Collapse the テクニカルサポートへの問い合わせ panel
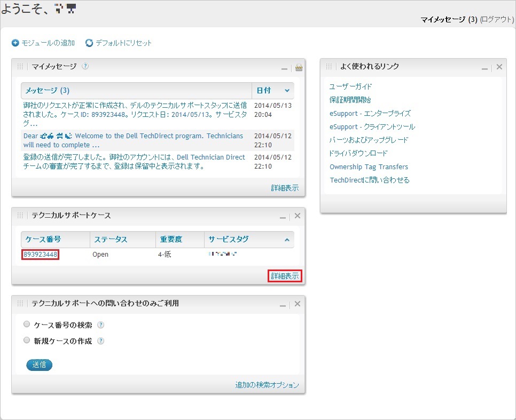 285,304
